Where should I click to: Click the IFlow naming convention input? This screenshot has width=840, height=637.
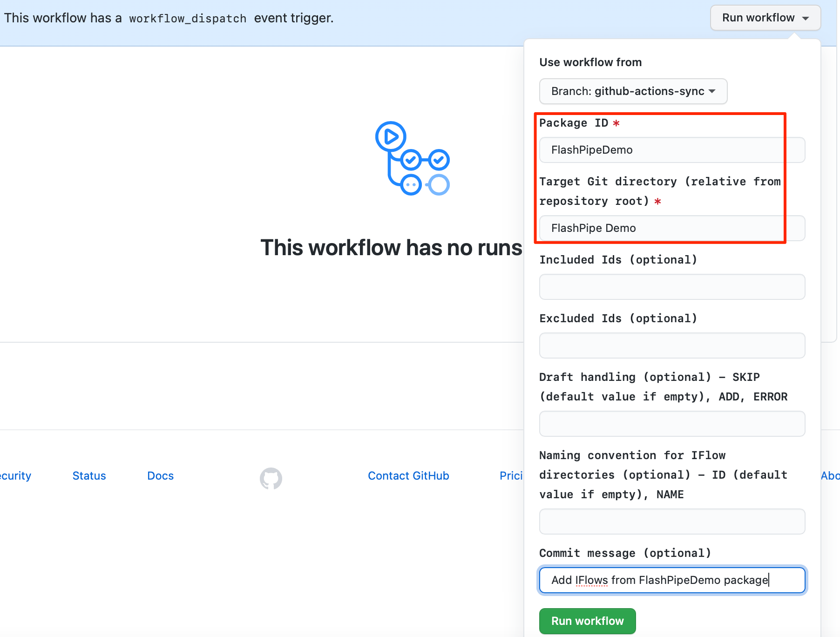(672, 522)
